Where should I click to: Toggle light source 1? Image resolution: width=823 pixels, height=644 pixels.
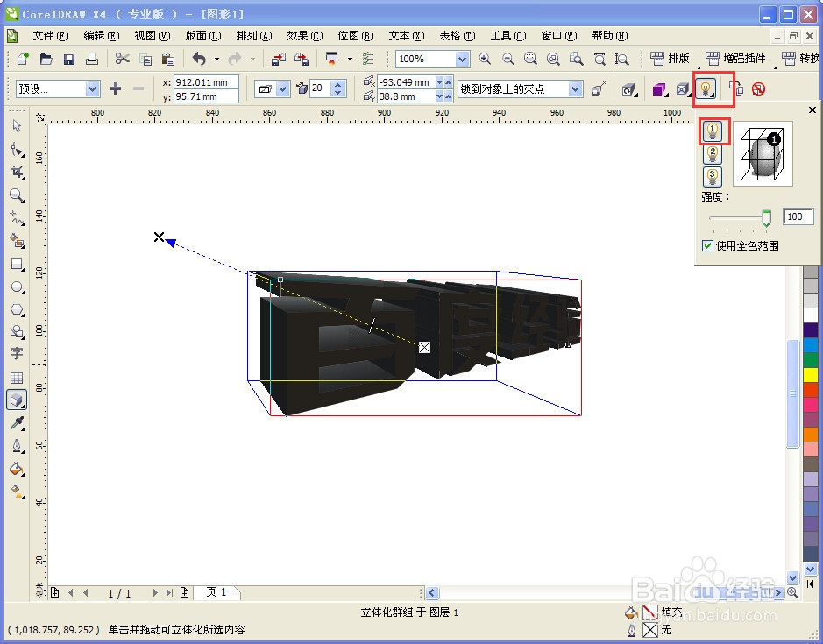713,131
